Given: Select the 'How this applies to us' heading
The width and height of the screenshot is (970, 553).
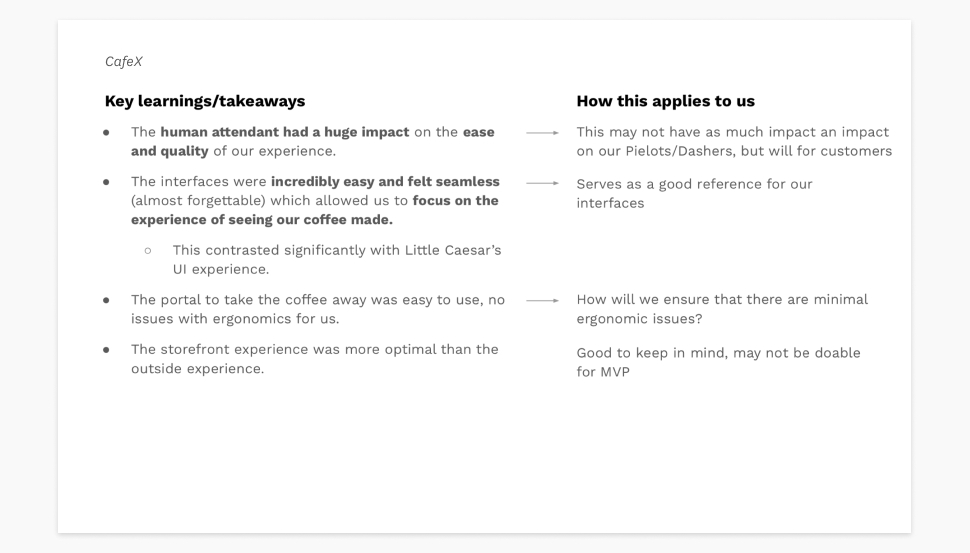Looking at the screenshot, I should point(665,101).
